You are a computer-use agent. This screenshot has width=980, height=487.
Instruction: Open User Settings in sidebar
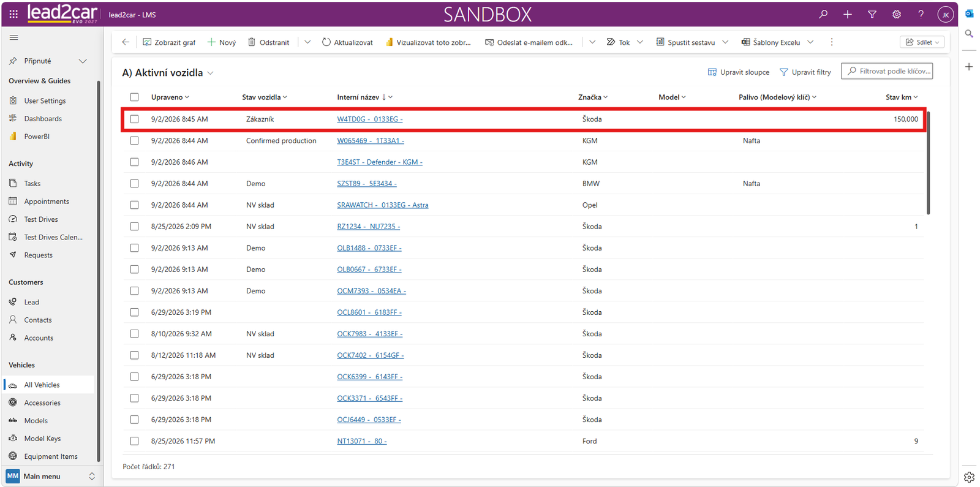[45, 100]
